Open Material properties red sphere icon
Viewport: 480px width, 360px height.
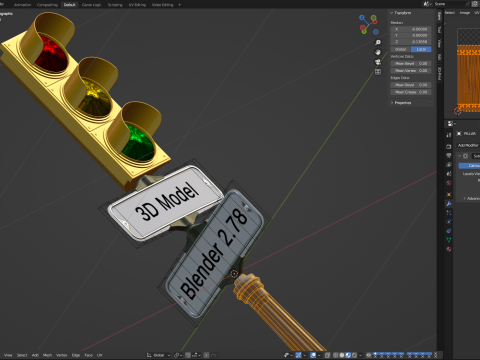point(449,249)
